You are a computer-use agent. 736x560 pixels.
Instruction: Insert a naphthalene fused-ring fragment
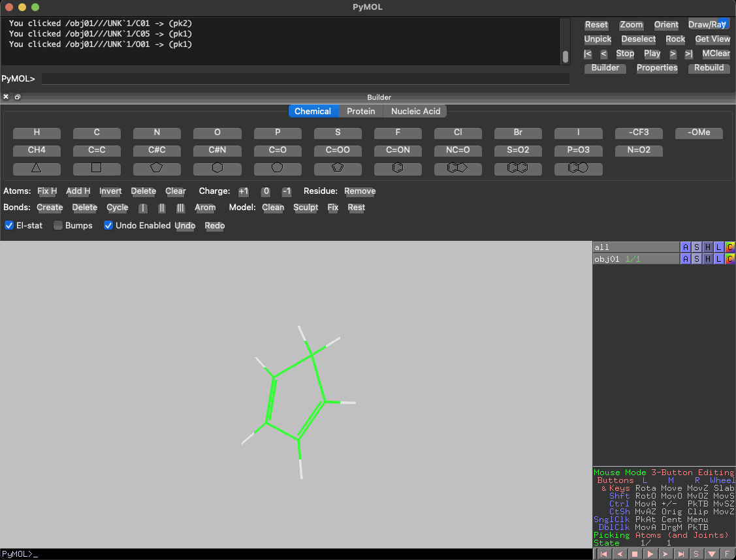click(x=518, y=168)
